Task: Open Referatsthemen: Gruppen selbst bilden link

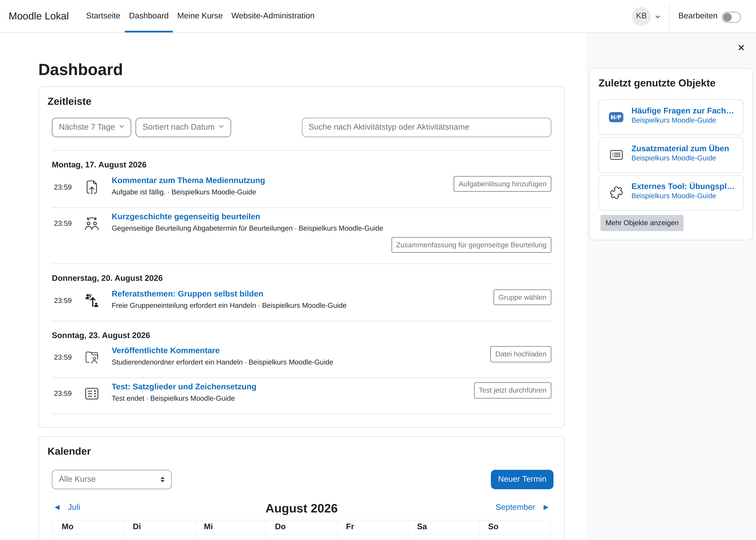Action: (x=187, y=293)
